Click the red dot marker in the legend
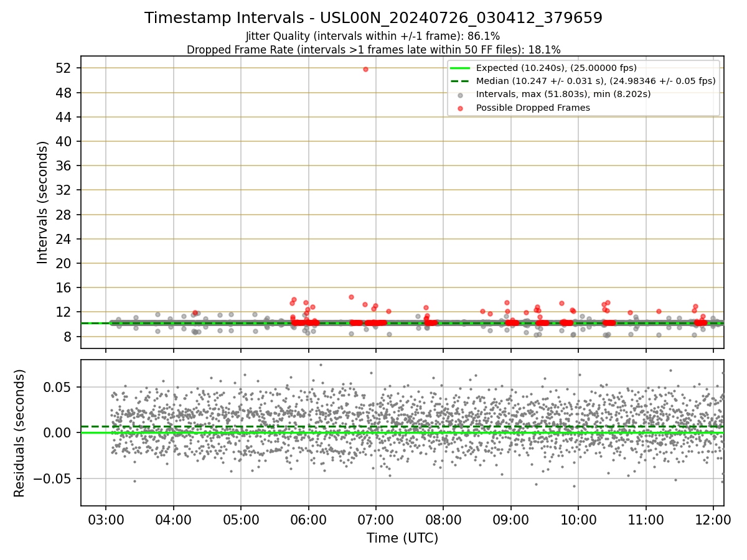This screenshot has width=747, height=560. pos(460,108)
